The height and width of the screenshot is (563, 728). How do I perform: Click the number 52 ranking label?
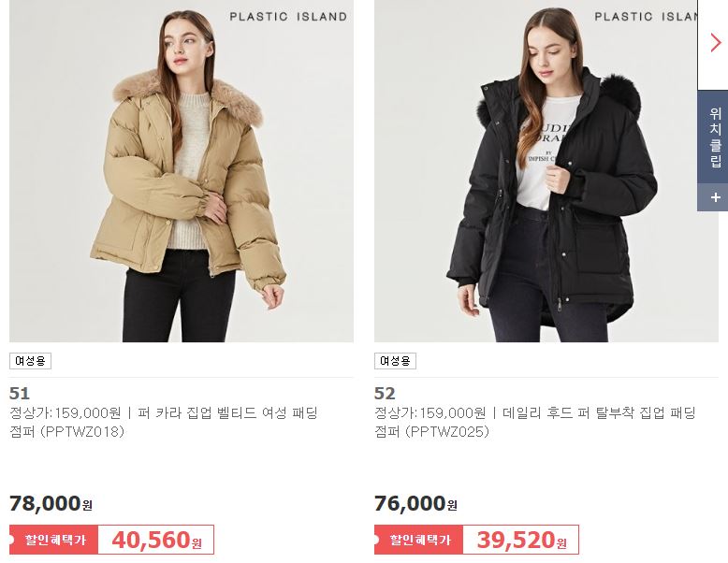pos(385,393)
